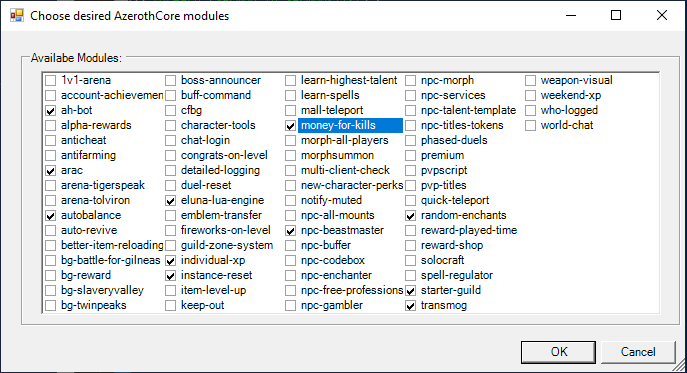Click the application icon in title bar
This screenshot has height=373, width=687.
click(17, 16)
